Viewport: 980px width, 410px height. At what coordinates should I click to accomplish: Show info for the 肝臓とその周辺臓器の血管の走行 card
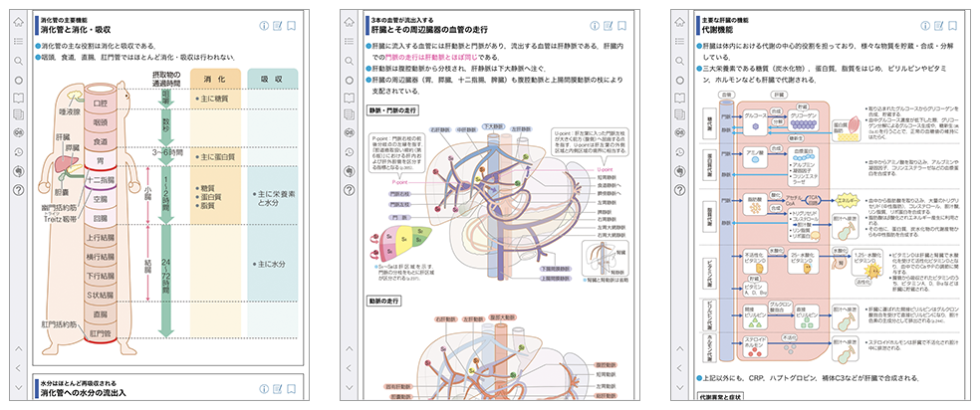tap(595, 26)
